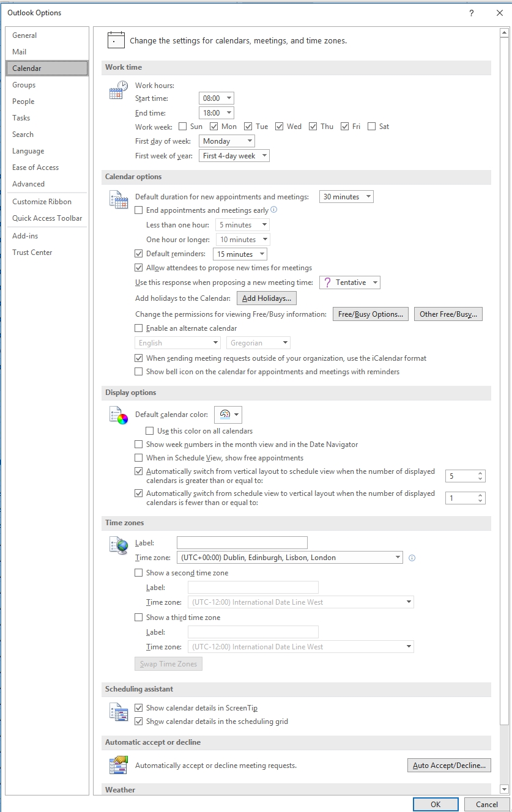Screen dimensions: 512x812
Task: Switch to the Mail options category
Action: pyautogui.click(x=47, y=52)
